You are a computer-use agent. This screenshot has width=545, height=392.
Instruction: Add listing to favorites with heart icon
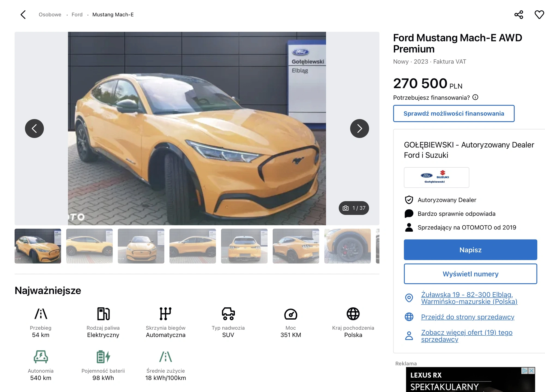point(539,15)
